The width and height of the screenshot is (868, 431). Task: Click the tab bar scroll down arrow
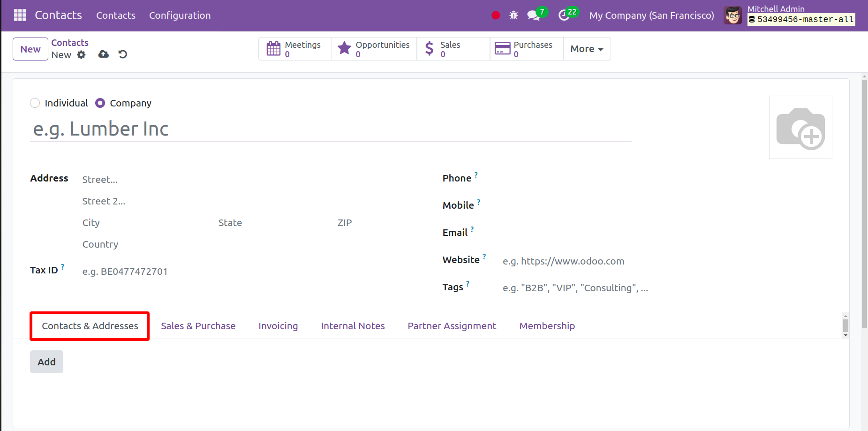point(845,335)
